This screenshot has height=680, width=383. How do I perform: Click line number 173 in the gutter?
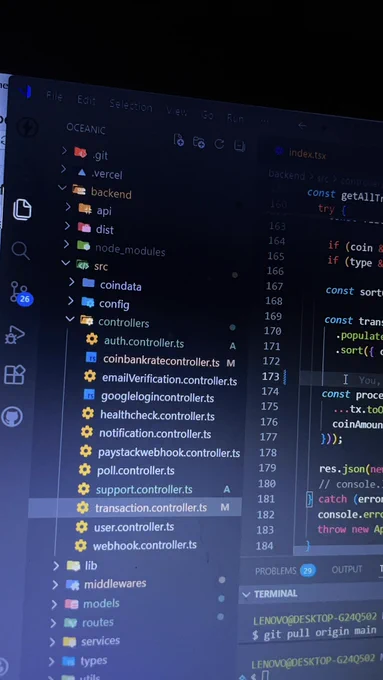271,376
